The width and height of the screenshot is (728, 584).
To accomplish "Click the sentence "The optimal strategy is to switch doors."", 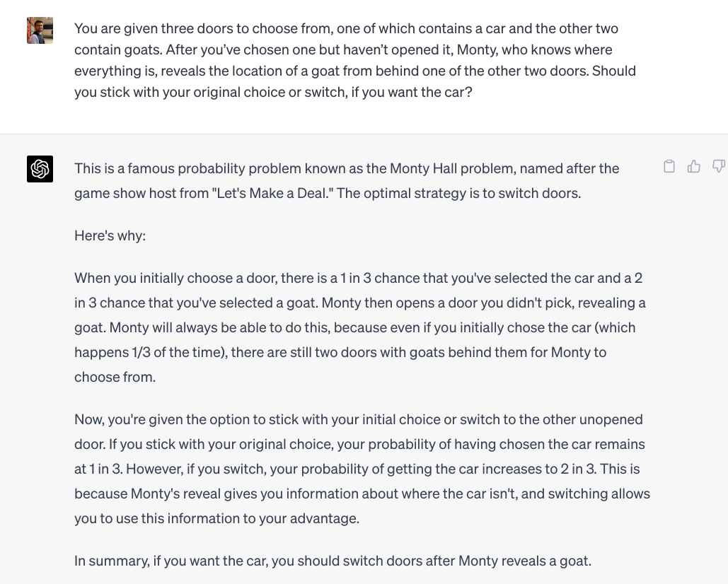I will (458, 193).
